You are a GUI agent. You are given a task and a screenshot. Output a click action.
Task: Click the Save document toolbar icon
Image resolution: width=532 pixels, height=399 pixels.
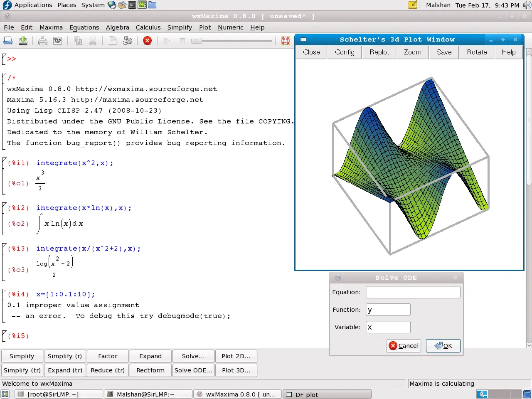point(23,41)
